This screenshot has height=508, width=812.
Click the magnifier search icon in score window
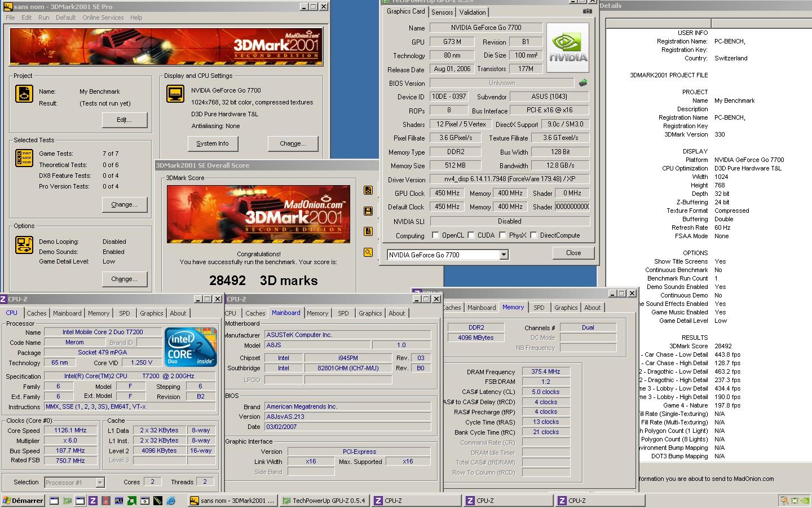point(368,252)
